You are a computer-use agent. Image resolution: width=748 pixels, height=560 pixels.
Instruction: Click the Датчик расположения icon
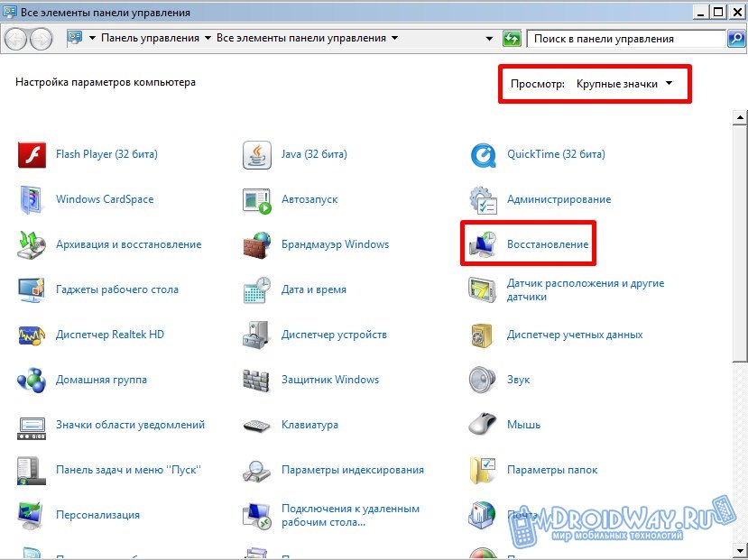[x=483, y=289]
